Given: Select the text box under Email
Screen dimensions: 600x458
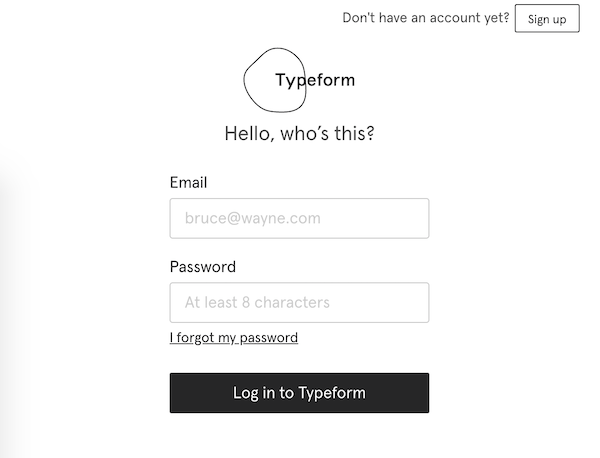Looking at the screenshot, I should point(299,218).
